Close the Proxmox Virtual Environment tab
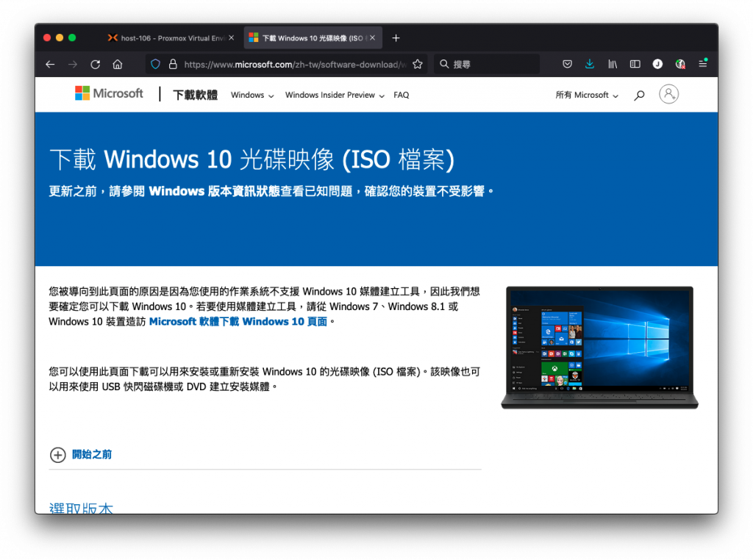Screen dimensions: 753x560 point(232,37)
